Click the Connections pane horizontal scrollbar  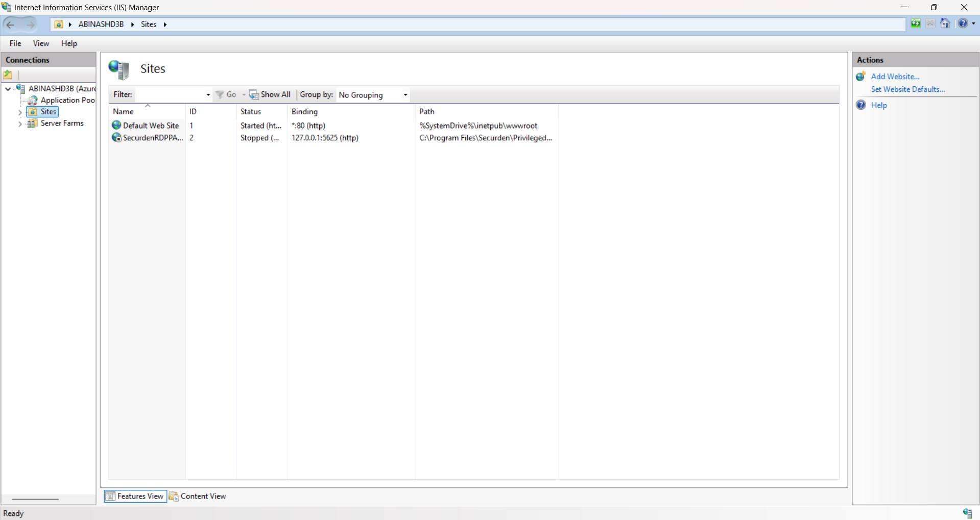[x=35, y=499]
